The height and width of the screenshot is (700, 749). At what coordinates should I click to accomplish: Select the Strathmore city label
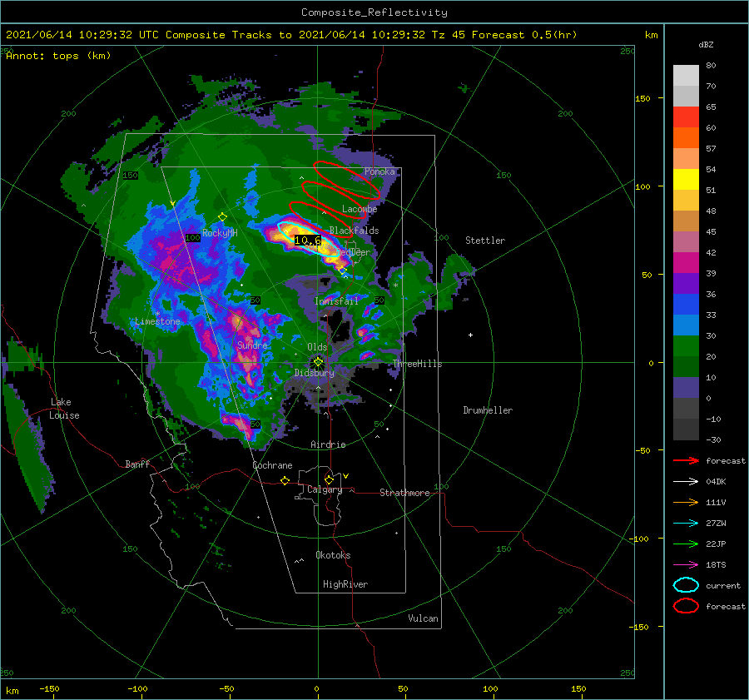[x=404, y=493]
